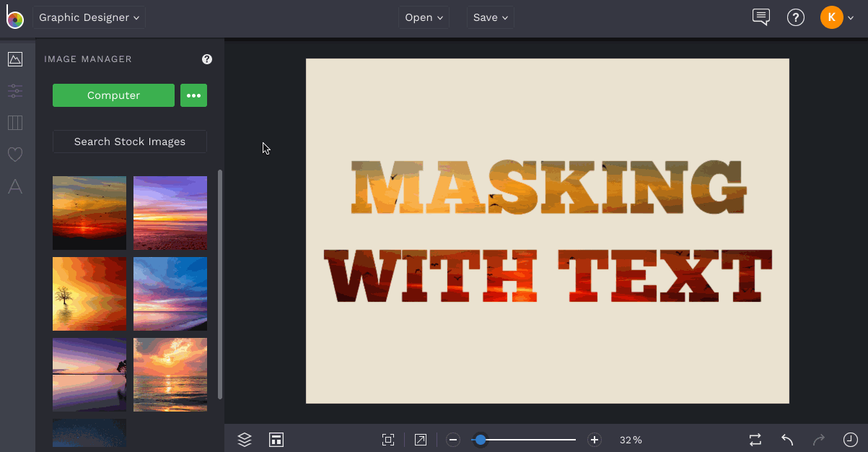Open the feedback chat icon

(x=761, y=17)
